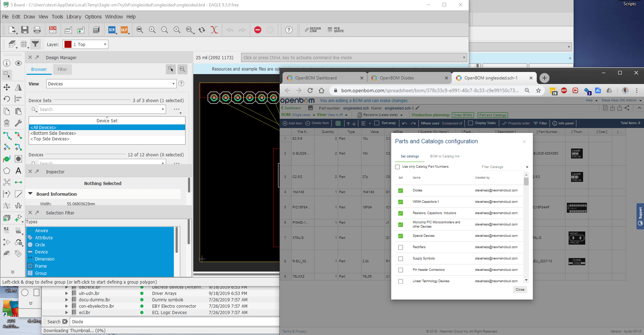This screenshot has height=335, width=644.
Task: Click the Ripup X-shaped tool icon
Action: pyautogui.click(x=18, y=135)
